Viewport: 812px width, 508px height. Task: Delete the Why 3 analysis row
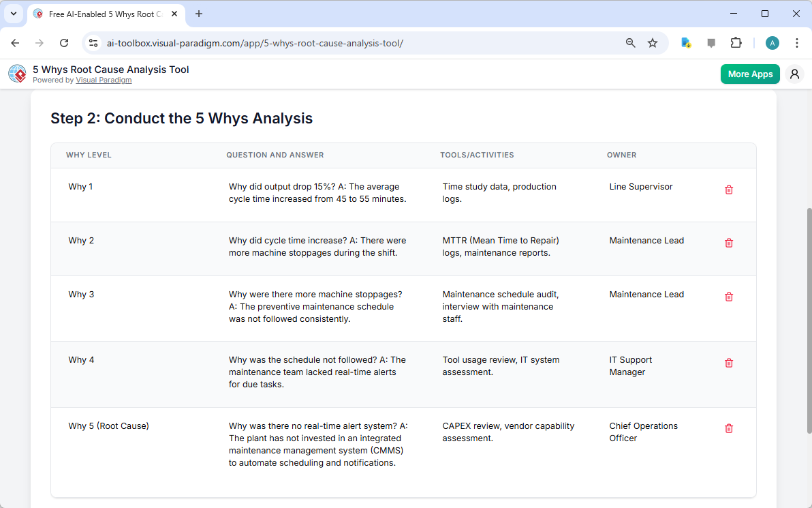728,297
